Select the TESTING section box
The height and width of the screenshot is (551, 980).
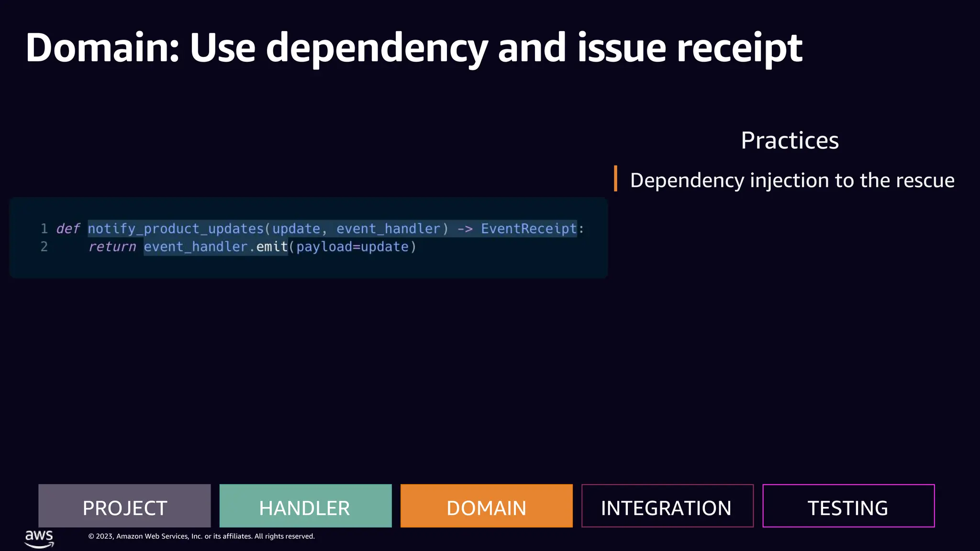(x=848, y=506)
